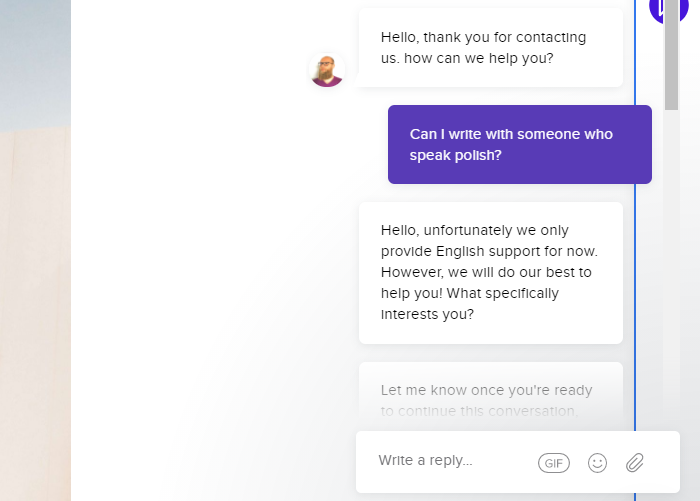Click the word 'Hello' in the English-support message
The image size is (700, 501).
(399, 230)
